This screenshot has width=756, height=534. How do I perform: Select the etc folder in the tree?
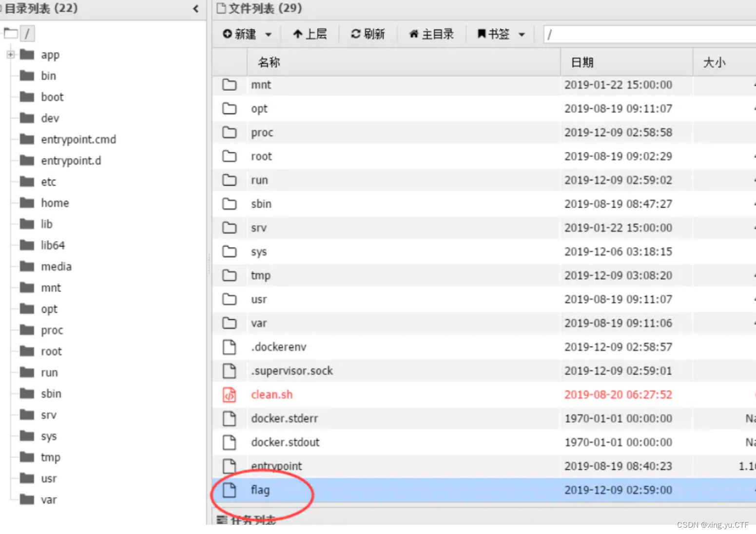(48, 181)
